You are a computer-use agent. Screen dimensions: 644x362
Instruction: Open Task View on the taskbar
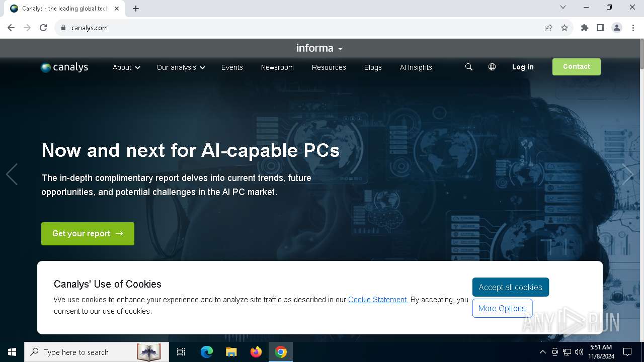(x=181, y=352)
